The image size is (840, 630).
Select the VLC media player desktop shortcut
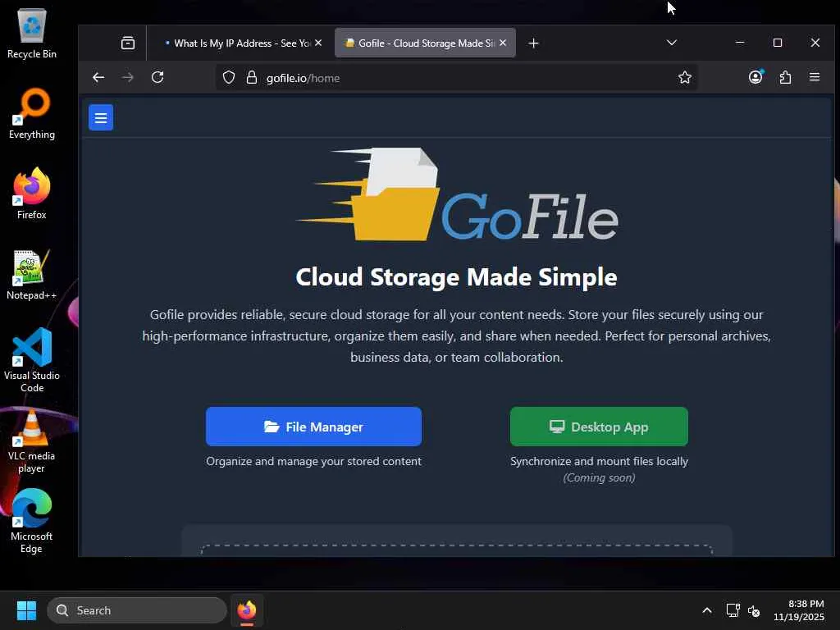pyautogui.click(x=32, y=441)
